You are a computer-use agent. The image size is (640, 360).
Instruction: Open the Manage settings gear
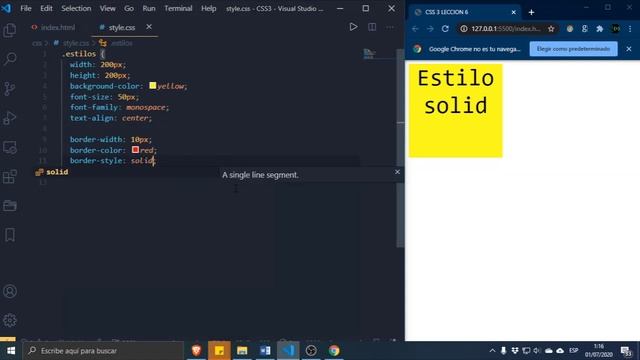[x=10, y=320]
